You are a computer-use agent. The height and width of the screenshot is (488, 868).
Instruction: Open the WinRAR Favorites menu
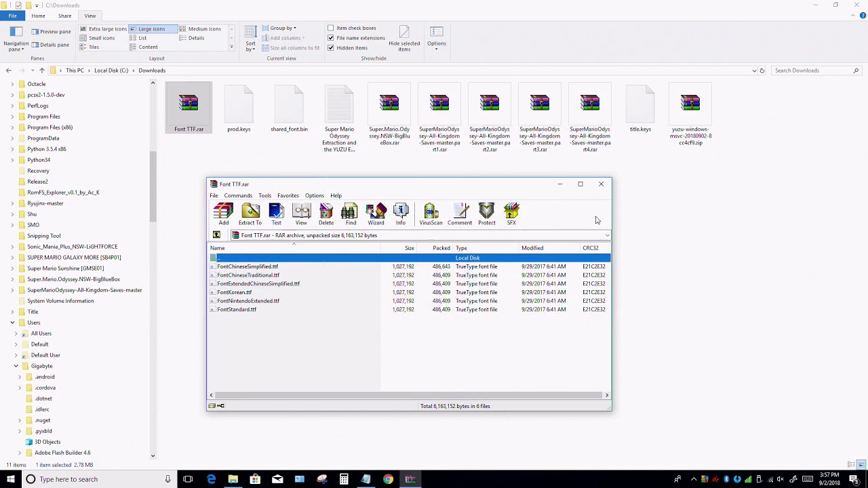(x=288, y=195)
